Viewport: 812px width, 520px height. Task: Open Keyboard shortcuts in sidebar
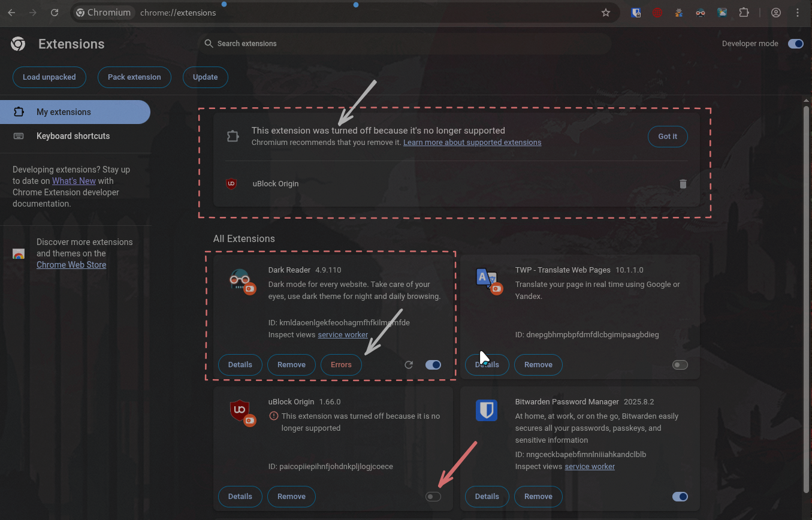point(75,136)
